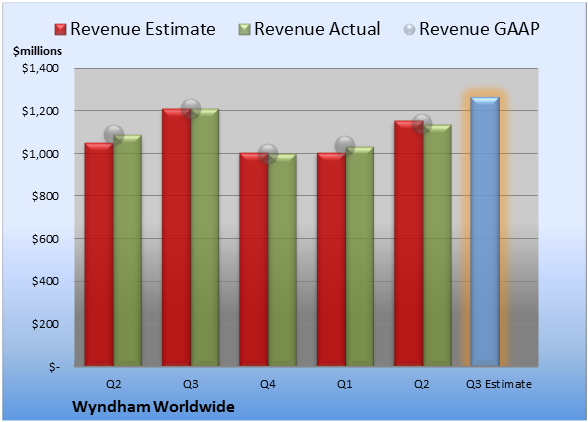Click the red estimate bar for latest Q2
This screenshot has width=588, height=422.
point(408,243)
